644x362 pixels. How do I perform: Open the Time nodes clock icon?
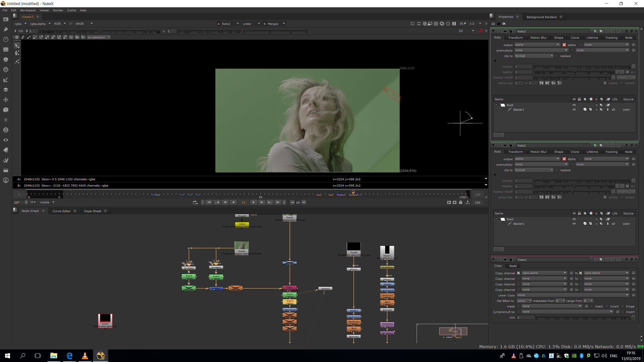pos(6,39)
